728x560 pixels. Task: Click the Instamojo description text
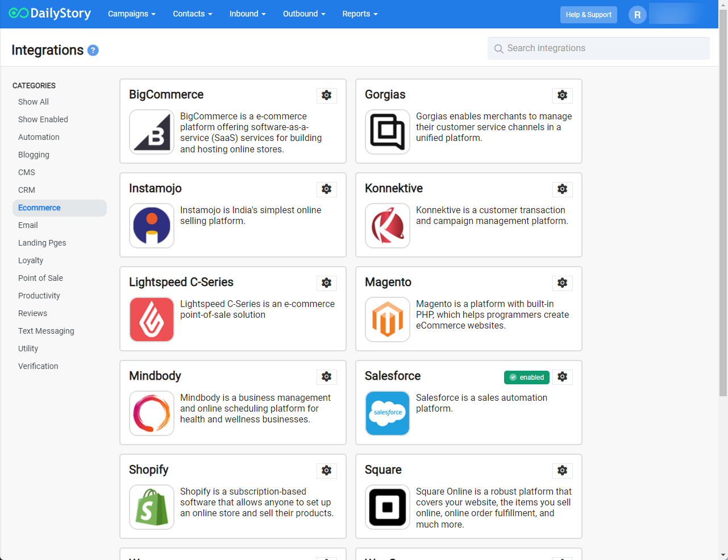(x=251, y=215)
